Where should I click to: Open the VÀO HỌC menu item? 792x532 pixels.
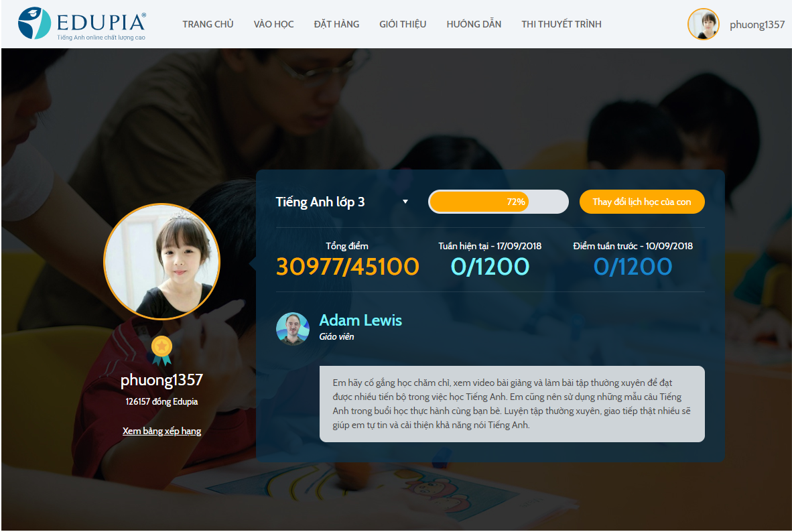[273, 24]
